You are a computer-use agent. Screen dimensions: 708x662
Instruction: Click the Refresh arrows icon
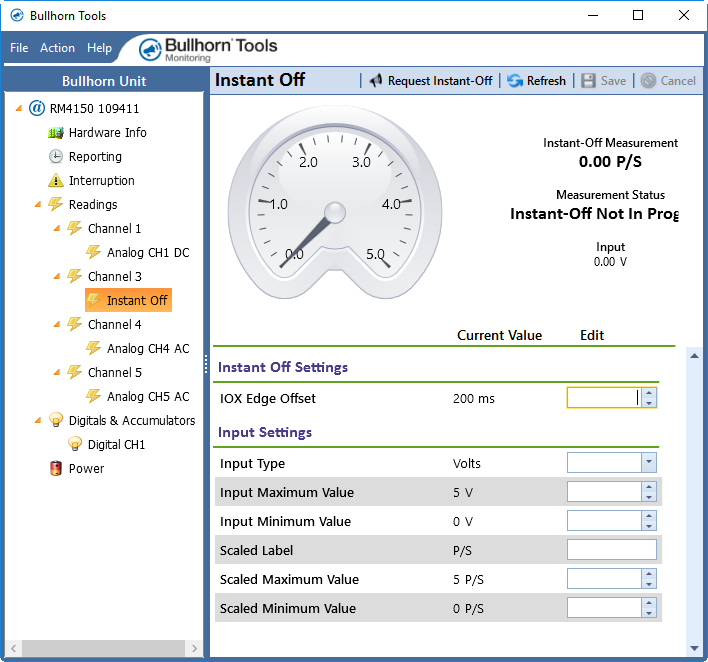515,81
